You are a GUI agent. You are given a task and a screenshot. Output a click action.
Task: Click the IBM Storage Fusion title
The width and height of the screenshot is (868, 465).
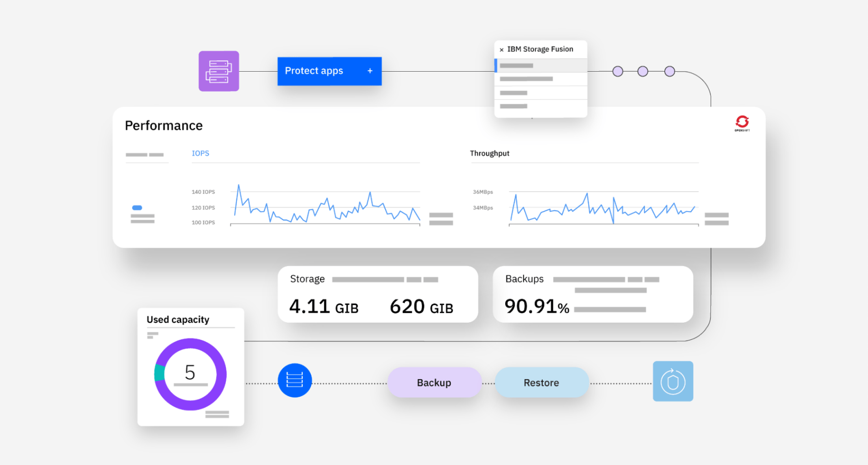point(540,49)
